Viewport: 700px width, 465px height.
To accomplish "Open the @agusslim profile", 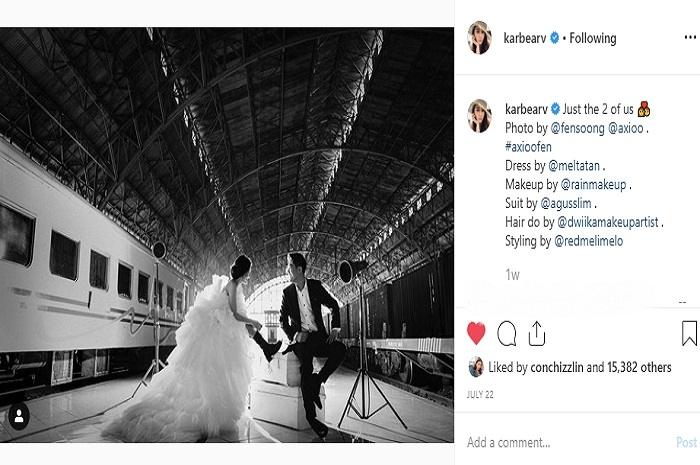I will (566, 203).
